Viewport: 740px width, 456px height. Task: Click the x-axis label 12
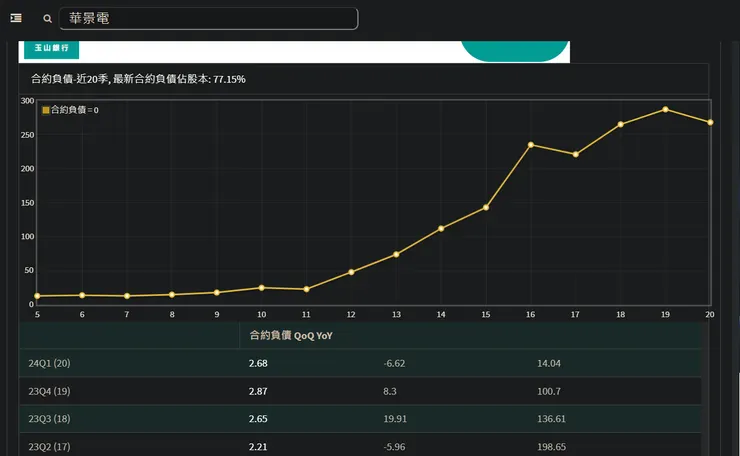(x=351, y=314)
